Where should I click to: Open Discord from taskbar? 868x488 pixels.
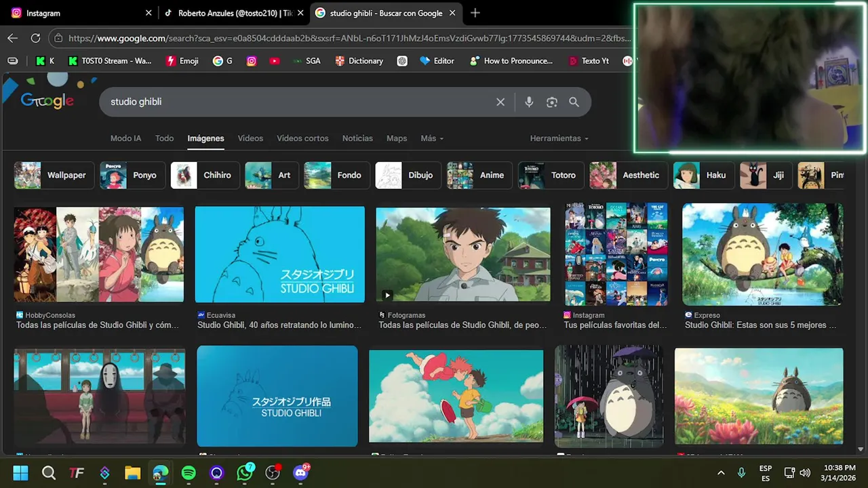[301, 472]
